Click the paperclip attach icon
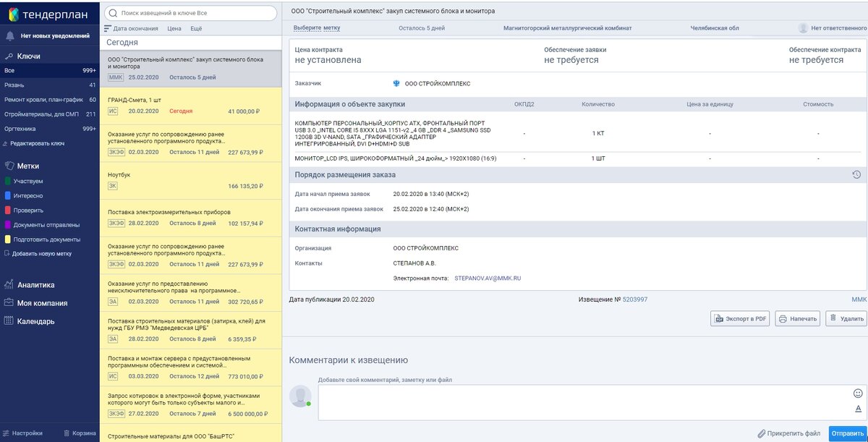This screenshot has height=442, width=868. point(761,434)
